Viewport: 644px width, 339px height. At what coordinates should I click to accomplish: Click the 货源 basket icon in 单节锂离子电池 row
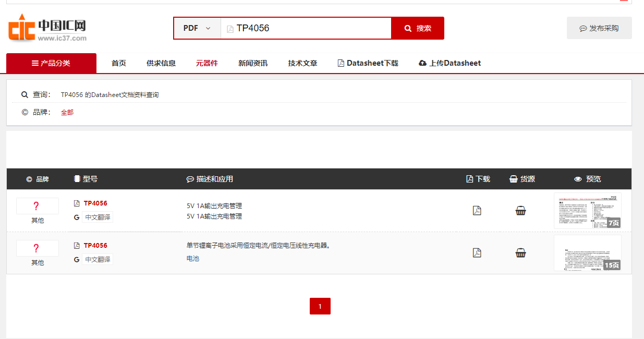click(x=520, y=253)
